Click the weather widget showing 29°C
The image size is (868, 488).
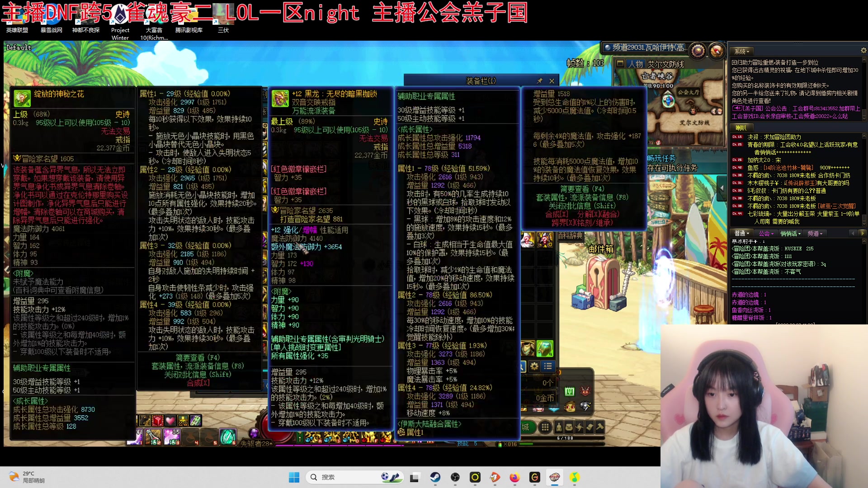coord(27,477)
